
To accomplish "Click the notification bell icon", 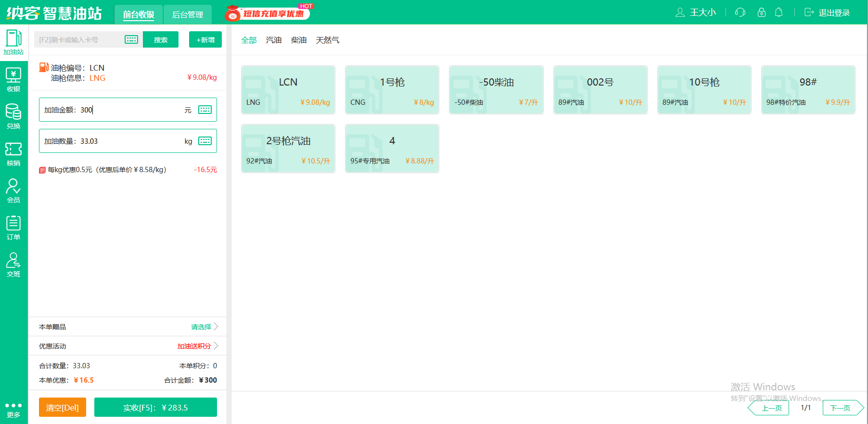I will coord(779,12).
